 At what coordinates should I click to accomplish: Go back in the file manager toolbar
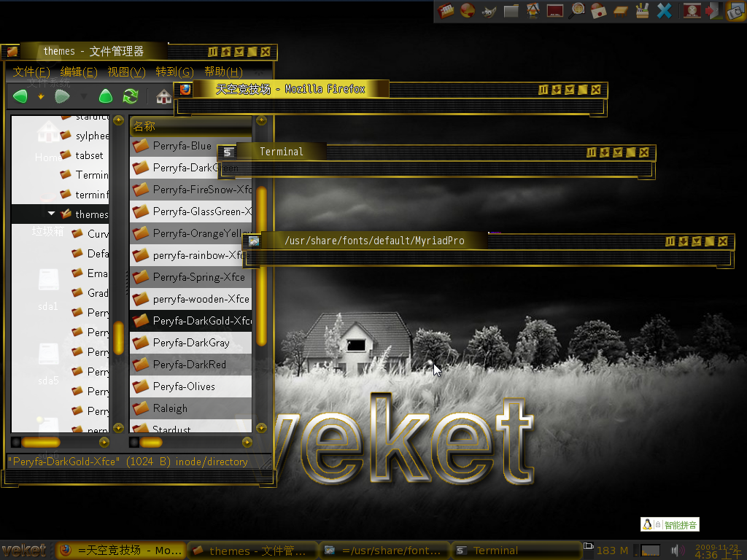(20, 97)
